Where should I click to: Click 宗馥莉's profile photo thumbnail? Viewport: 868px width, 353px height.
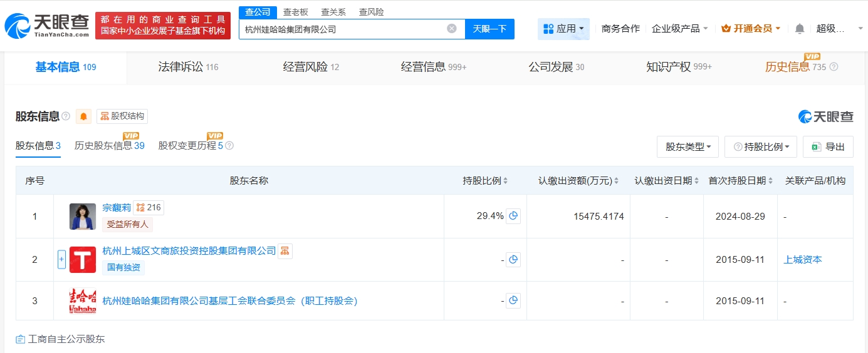pos(83,217)
